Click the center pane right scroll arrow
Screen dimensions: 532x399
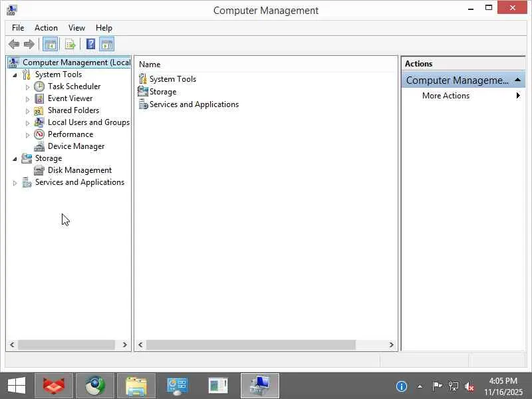391,344
